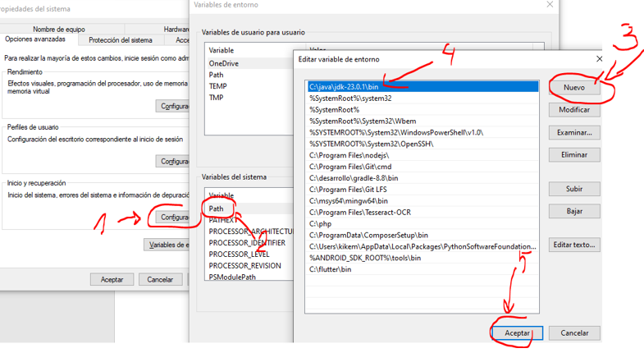Click Aceptar in Propiedades del sistema
The height and width of the screenshot is (353, 644).
pos(112,279)
